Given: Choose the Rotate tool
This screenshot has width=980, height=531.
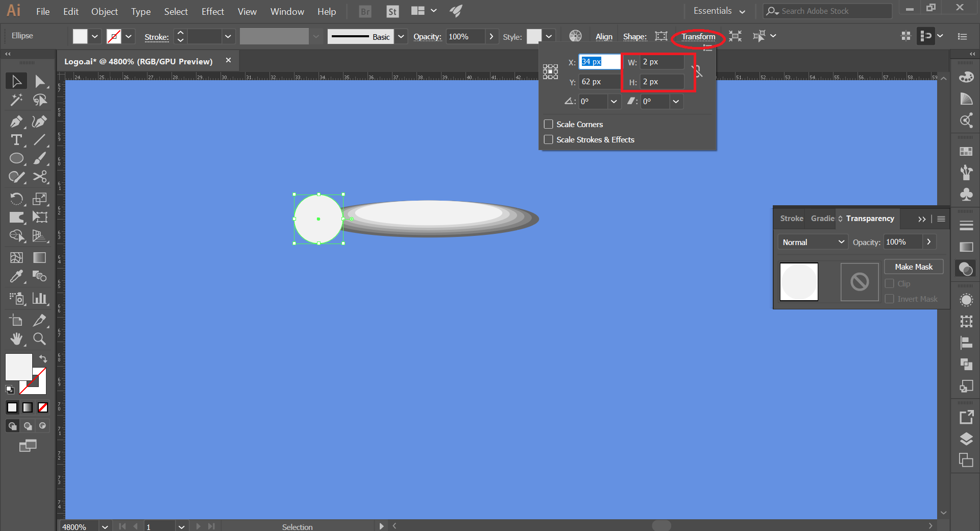Looking at the screenshot, I should [16, 198].
